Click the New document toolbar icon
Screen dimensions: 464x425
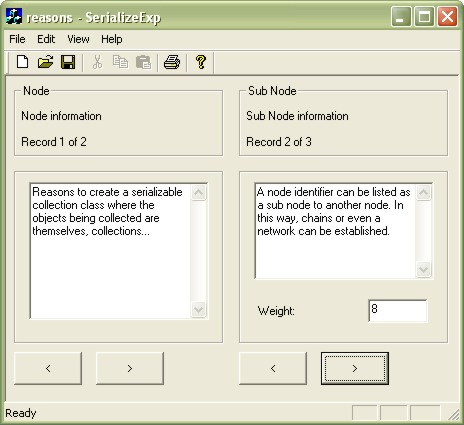coord(22,62)
